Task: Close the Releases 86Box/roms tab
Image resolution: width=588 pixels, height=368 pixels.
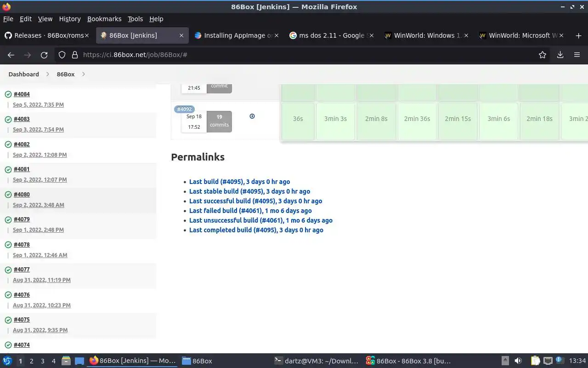Action: (x=87, y=35)
